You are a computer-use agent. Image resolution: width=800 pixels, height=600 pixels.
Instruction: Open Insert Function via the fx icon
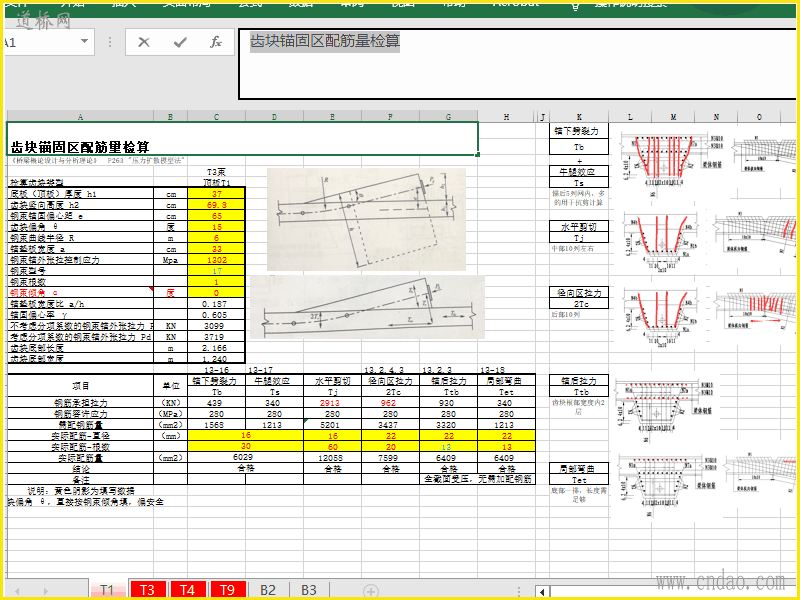point(215,42)
